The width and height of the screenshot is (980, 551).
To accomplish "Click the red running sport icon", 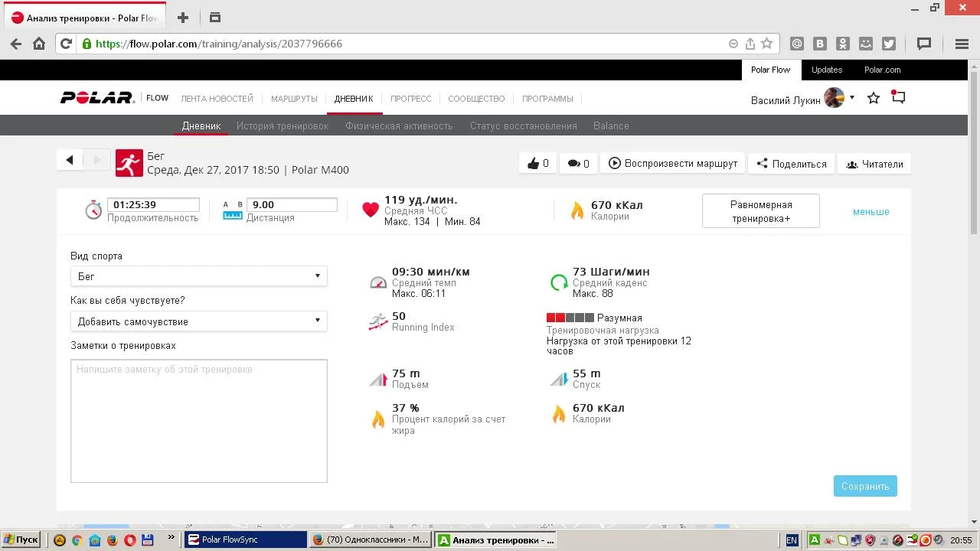I will (x=129, y=163).
